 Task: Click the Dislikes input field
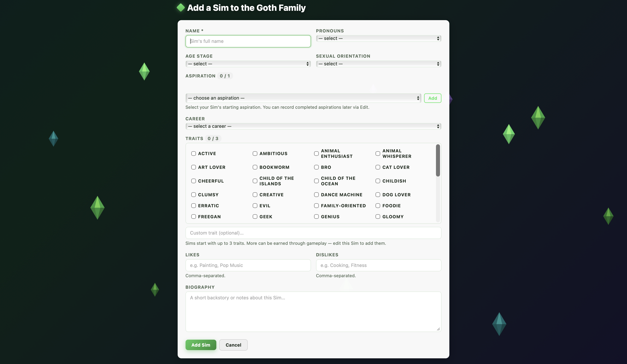pos(378,265)
